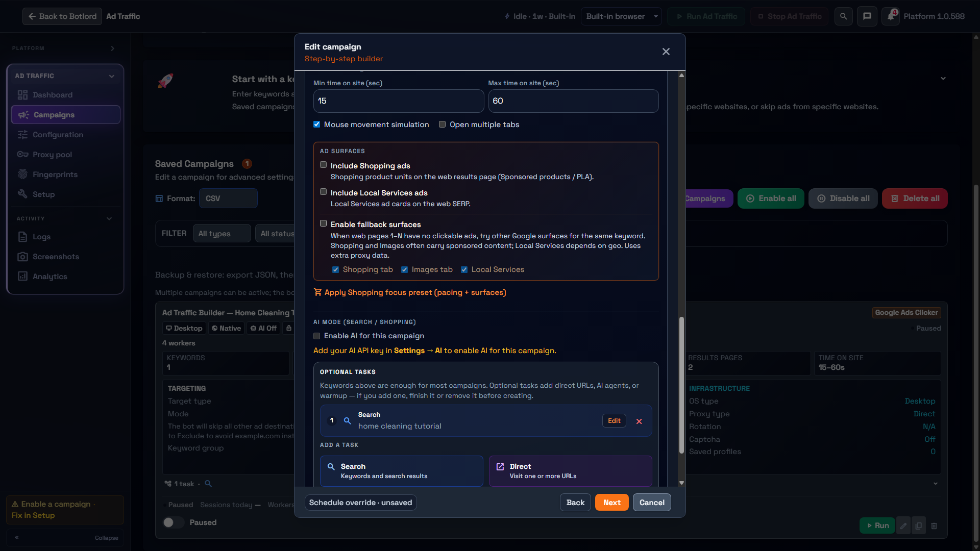Click the Min time on site field
The width and height of the screenshot is (980, 551).
[399, 101]
